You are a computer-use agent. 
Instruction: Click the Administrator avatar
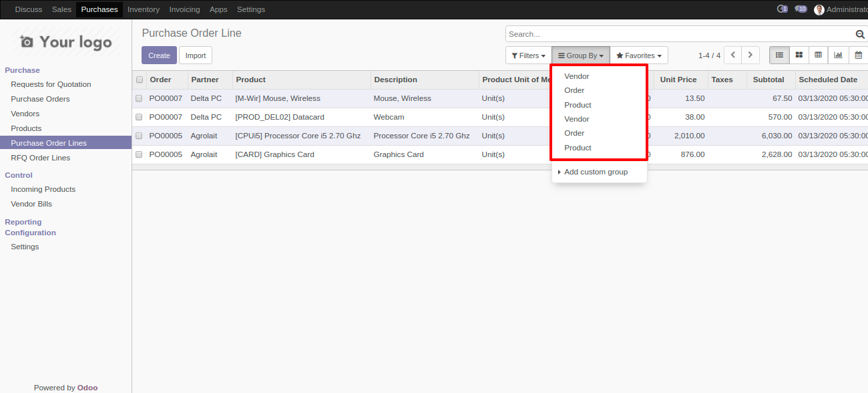tap(819, 9)
